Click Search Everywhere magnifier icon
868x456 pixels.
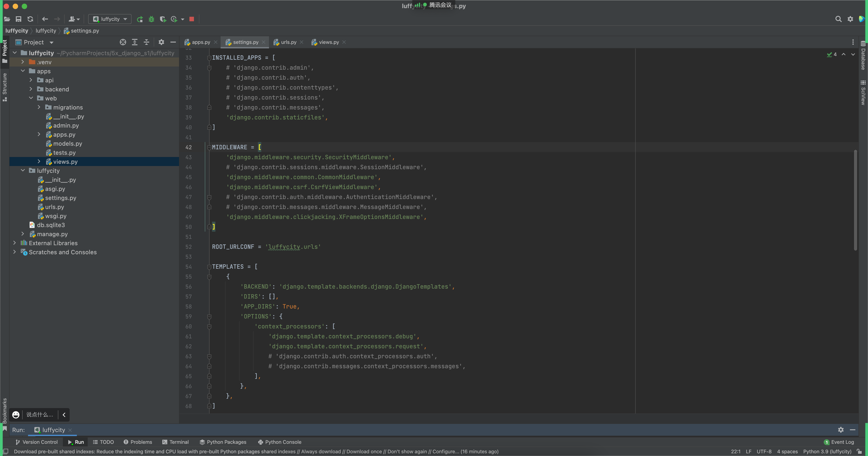838,19
